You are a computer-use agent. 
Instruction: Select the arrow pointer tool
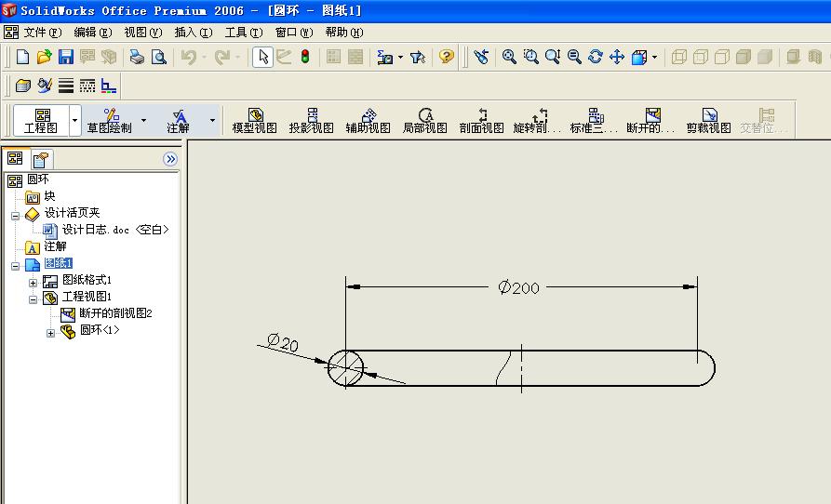point(262,57)
